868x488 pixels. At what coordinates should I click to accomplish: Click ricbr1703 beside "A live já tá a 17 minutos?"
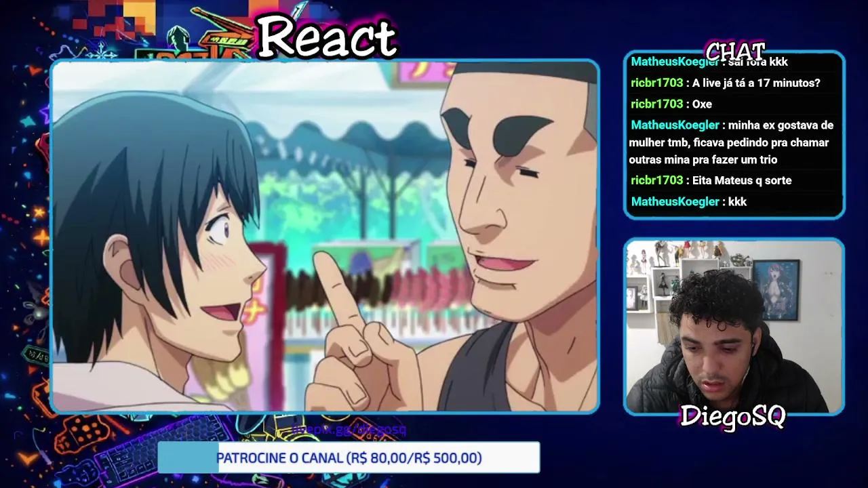[656, 83]
